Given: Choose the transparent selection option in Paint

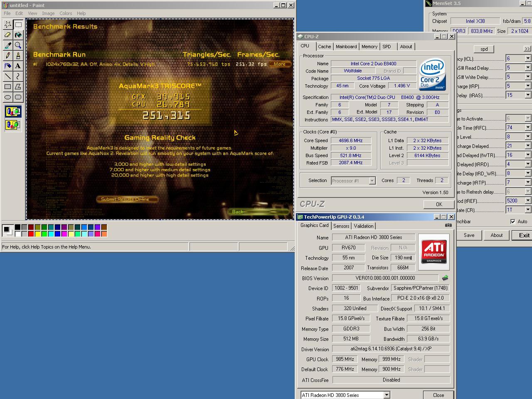Looking at the screenshot, I should tap(13, 125).
